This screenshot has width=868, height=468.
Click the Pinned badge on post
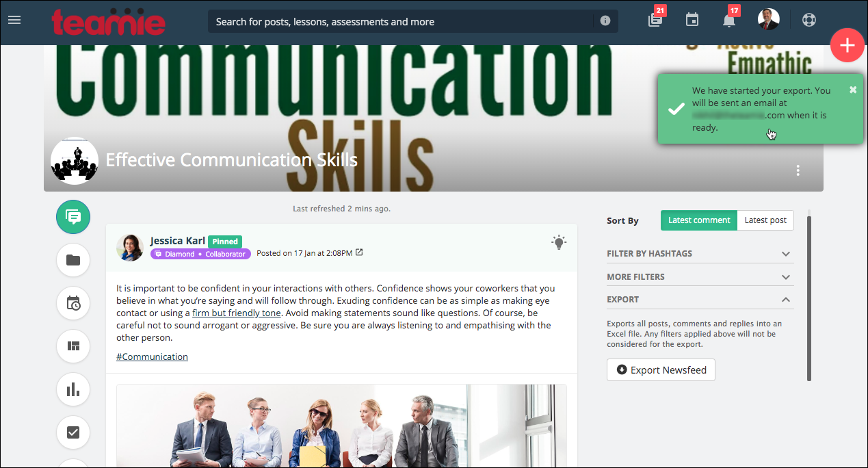click(225, 242)
